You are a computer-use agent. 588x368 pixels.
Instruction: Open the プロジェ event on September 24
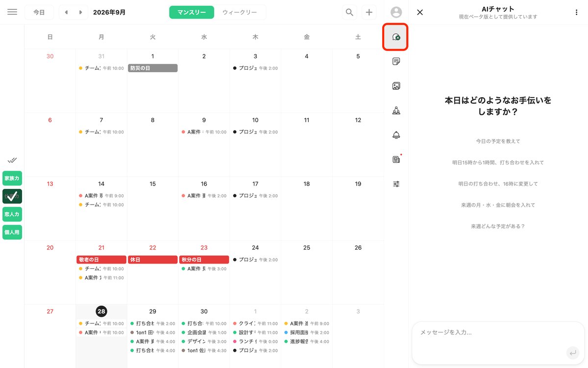pyautogui.click(x=255, y=260)
